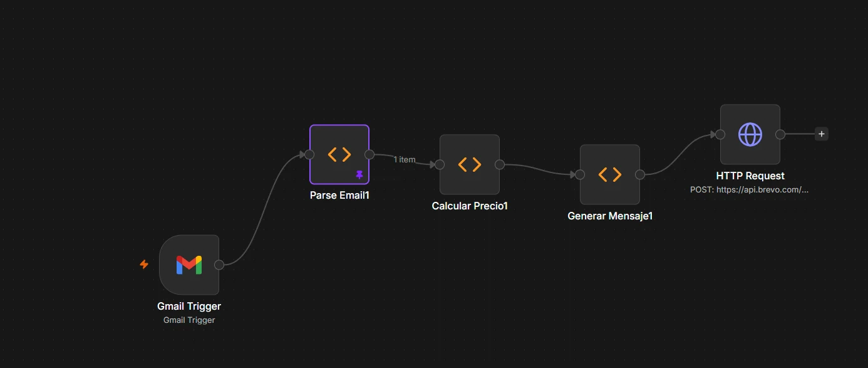Click the 'Parse Email1' node label

tap(339, 196)
